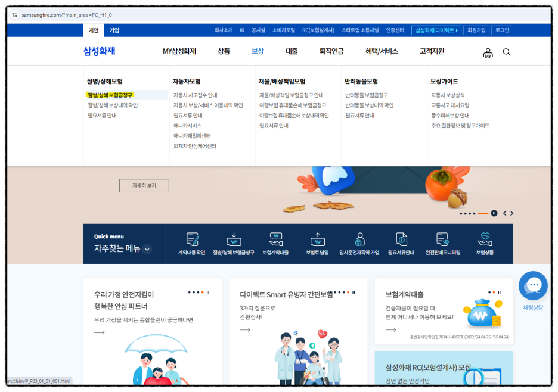Go to next banner slide arrow

click(x=511, y=213)
